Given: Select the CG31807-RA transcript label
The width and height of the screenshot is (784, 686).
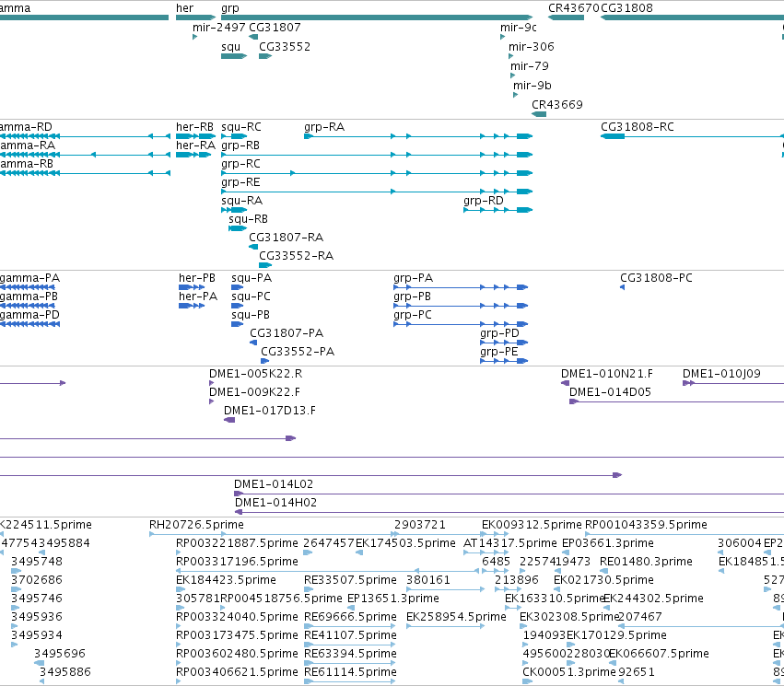Looking at the screenshot, I should [x=286, y=238].
